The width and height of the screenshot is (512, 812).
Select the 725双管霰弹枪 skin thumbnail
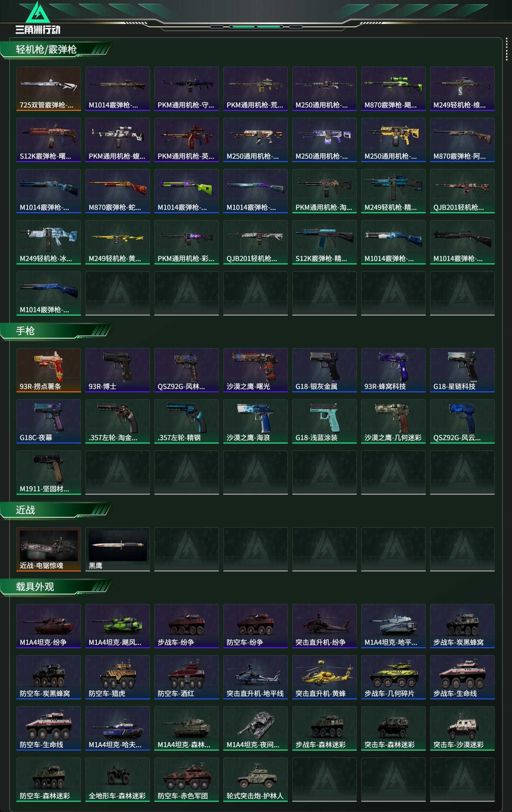(x=49, y=89)
